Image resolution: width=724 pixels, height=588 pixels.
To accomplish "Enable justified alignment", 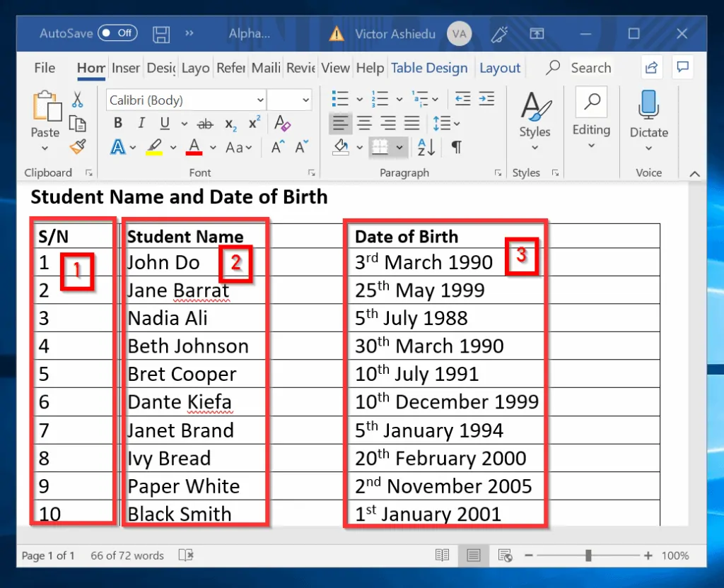I will point(412,122).
